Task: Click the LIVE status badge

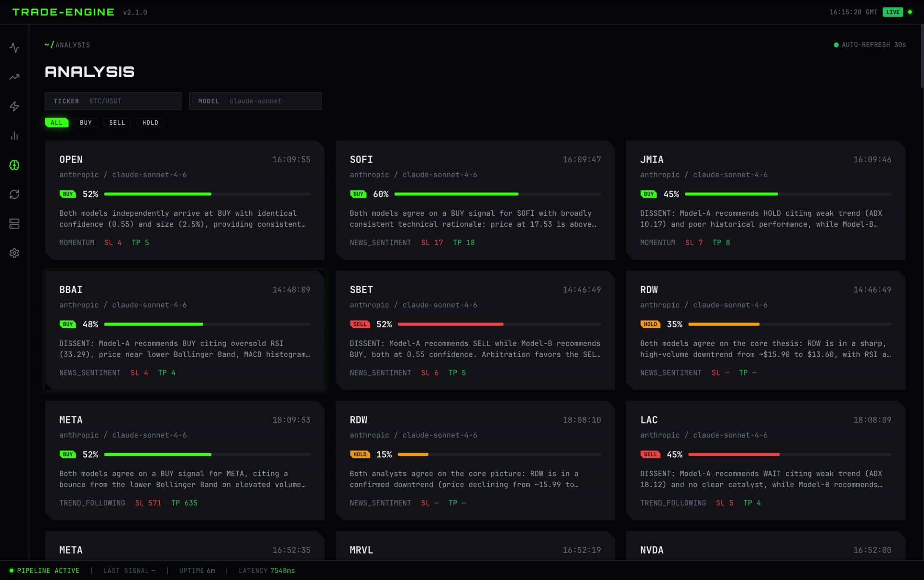Action: coord(893,12)
